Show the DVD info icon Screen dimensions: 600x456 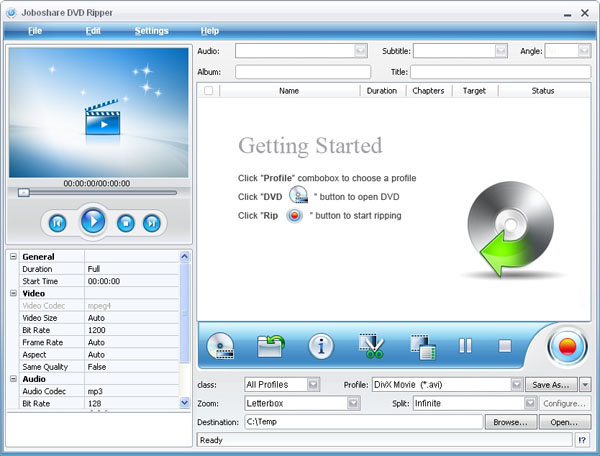pos(321,346)
